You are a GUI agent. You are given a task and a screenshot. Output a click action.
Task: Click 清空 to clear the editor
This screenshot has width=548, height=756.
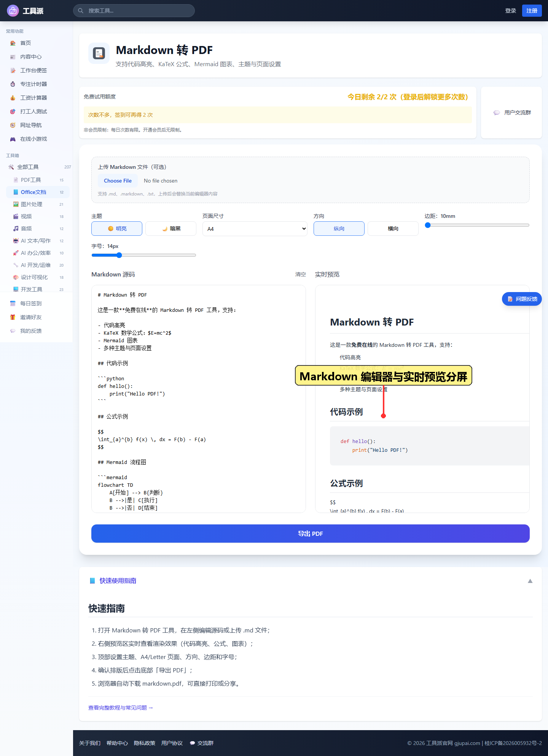tap(301, 274)
